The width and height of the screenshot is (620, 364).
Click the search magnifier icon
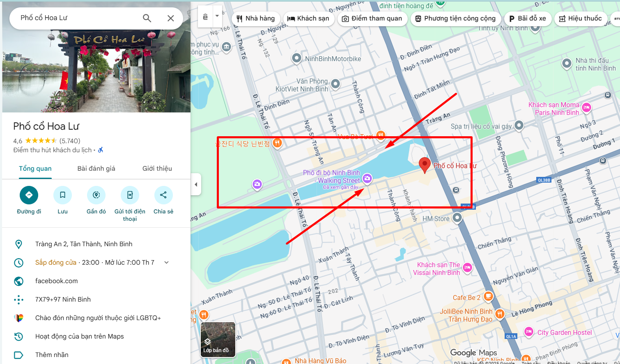point(147,18)
